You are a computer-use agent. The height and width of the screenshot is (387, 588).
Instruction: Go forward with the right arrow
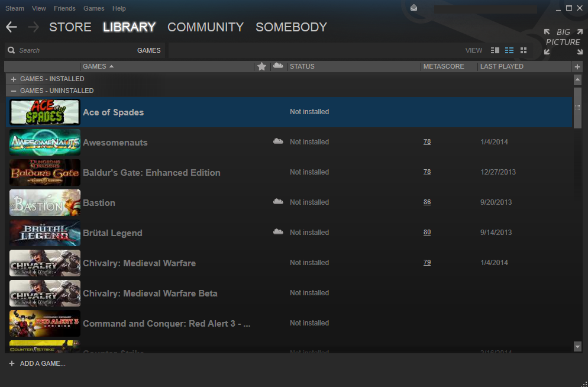click(x=33, y=27)
